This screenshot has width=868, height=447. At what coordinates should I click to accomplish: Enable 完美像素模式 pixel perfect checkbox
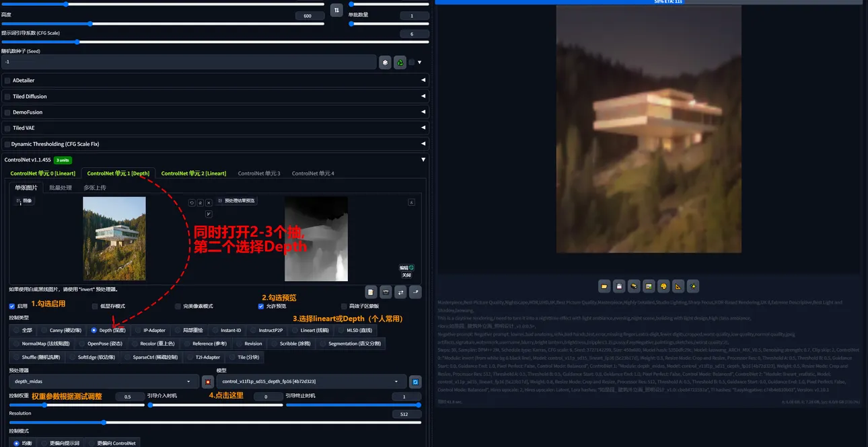[178, 306]
